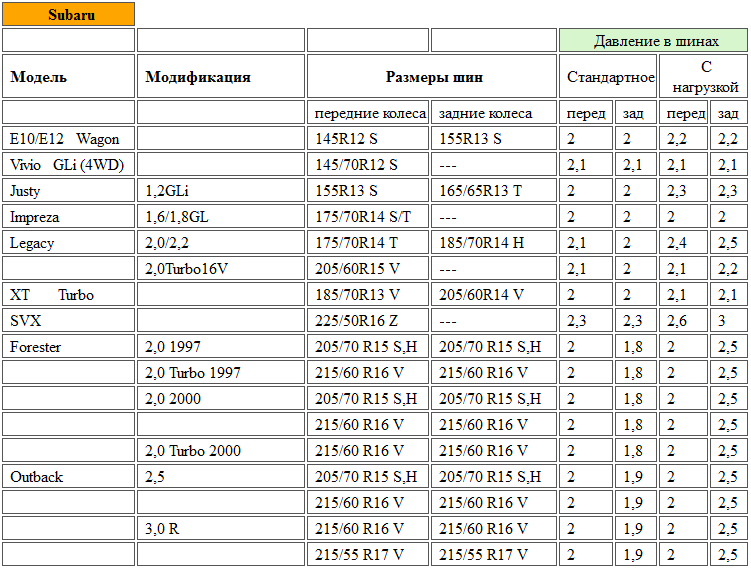Click the '175/70R14 S/T' tire size

coord(368,217)
